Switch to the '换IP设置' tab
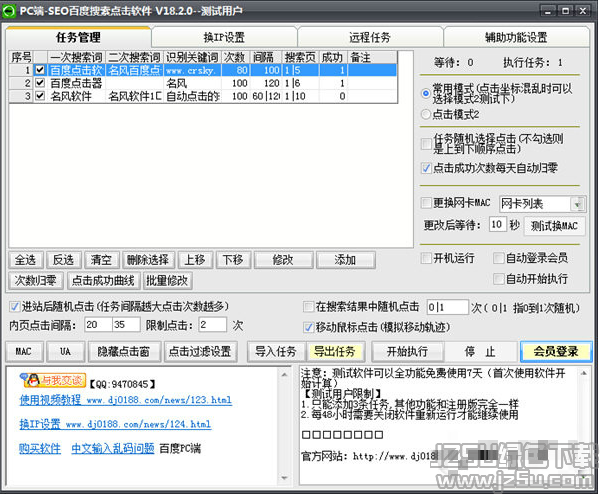This screenshot has height=494, width=600. click(224, 37)
